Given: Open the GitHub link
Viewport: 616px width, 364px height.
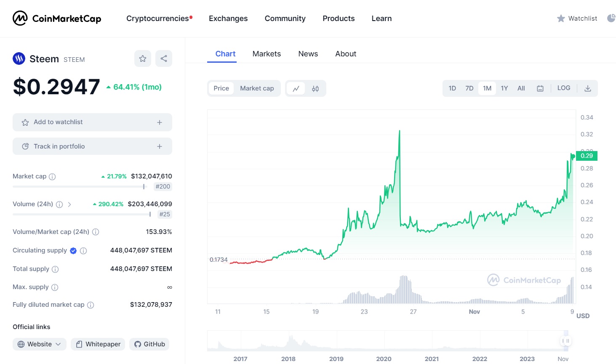Looking at the screenshot, I should (x=149, y=344).
